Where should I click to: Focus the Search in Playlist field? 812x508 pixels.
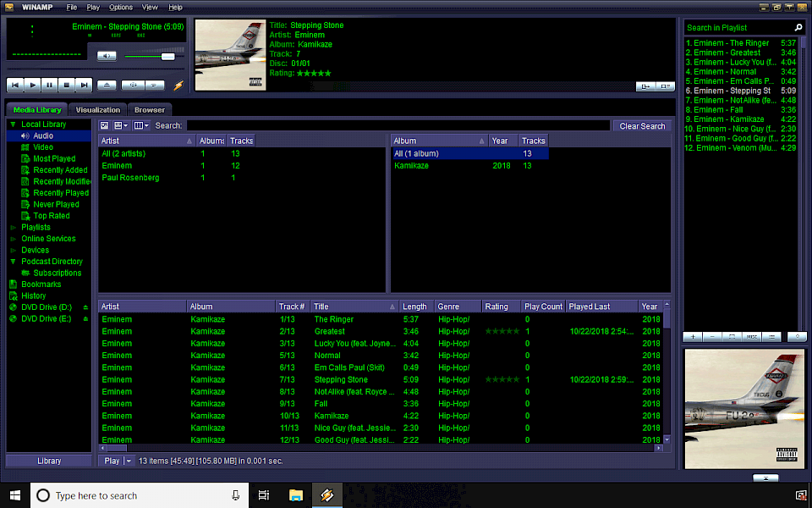pos(738,27)
